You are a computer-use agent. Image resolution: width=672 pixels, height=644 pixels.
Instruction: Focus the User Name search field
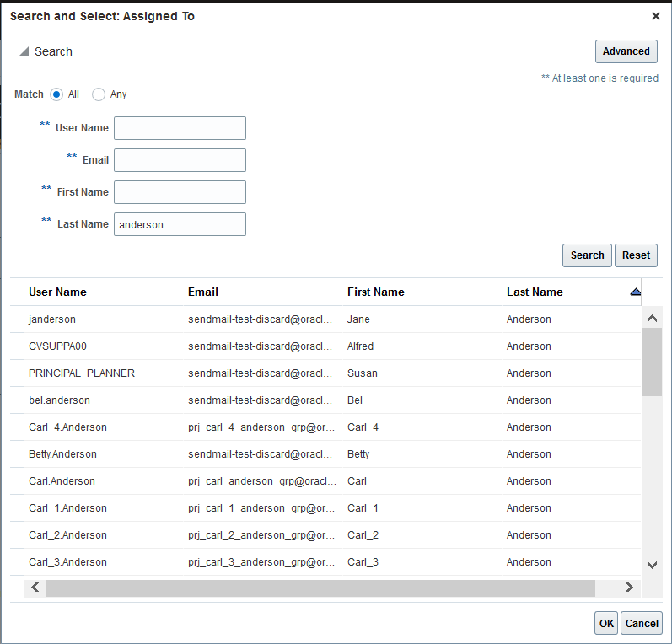pyautogui.click(x=180, y=128)
